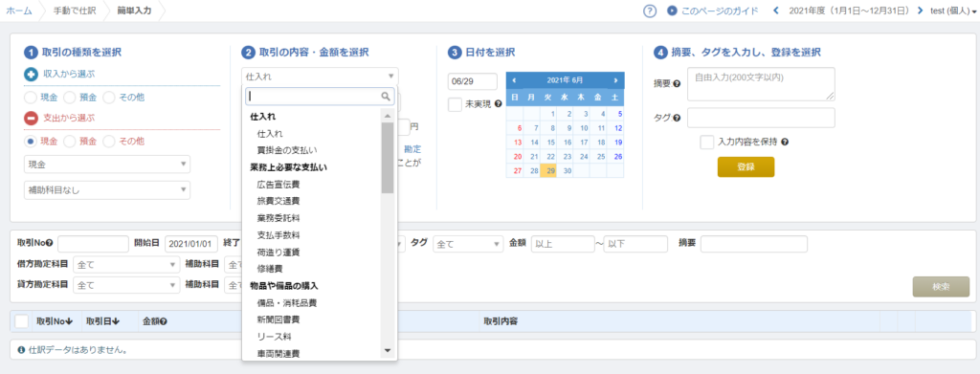Choose 新聞図書費 option
The image size is (980, 374).
coord(278,320)
